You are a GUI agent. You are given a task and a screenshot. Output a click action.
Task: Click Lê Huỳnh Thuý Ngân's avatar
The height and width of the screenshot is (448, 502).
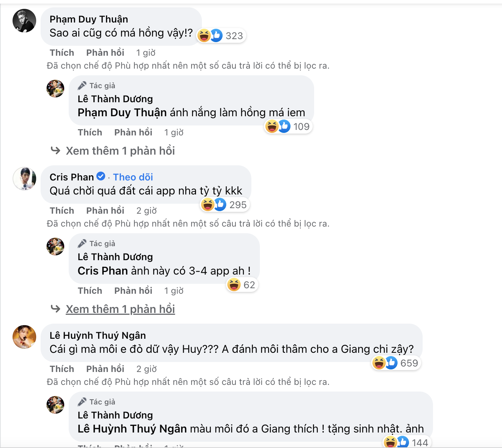(24, 337)
